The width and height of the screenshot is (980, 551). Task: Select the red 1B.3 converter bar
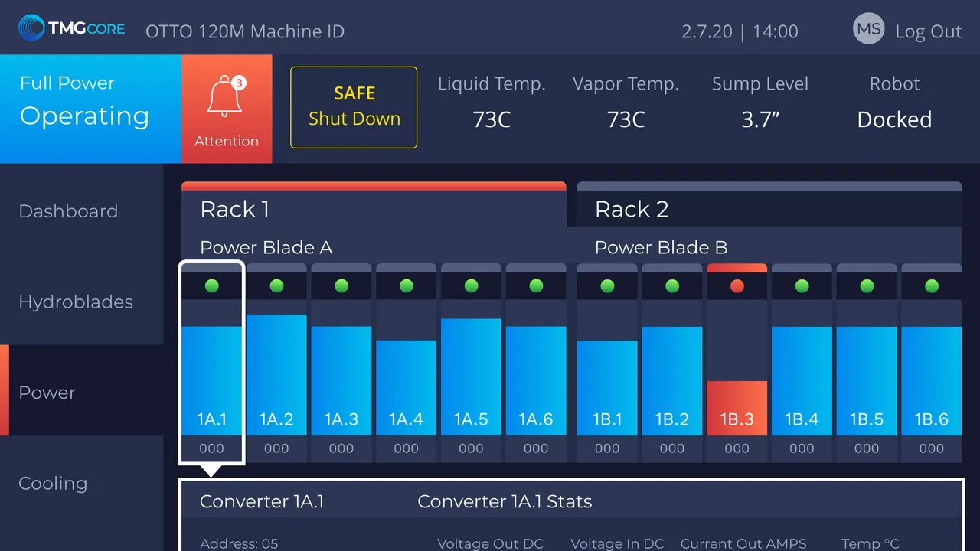pyautogui.click(x=737, y=408)
